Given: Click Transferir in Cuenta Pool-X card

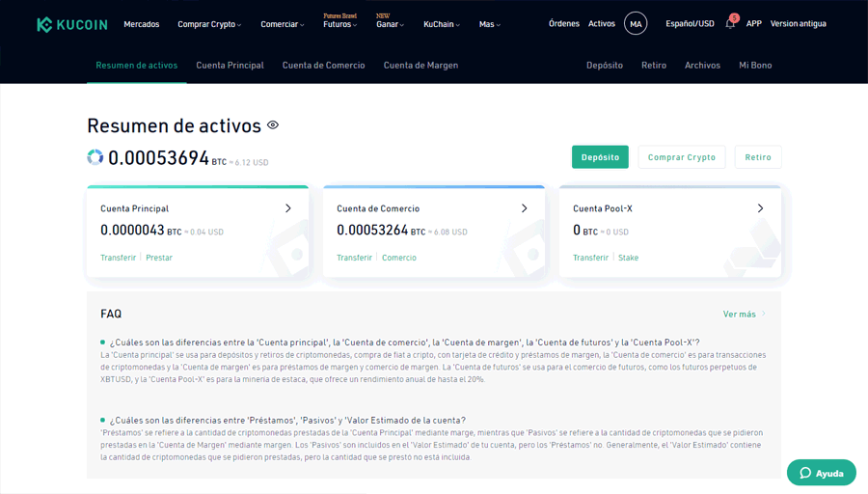Looking at the screenshot, I should pos(590,258).
